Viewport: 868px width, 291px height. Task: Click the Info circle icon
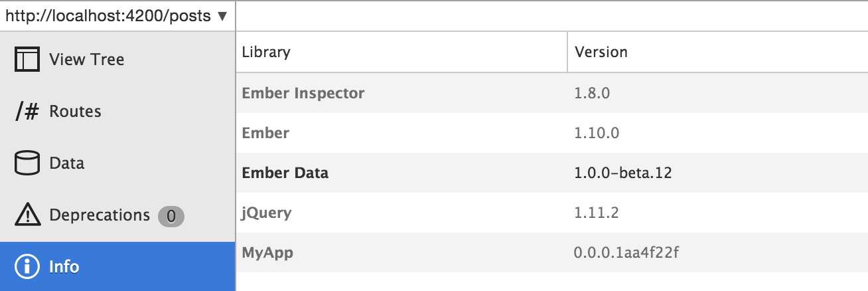tap(27, 267)
